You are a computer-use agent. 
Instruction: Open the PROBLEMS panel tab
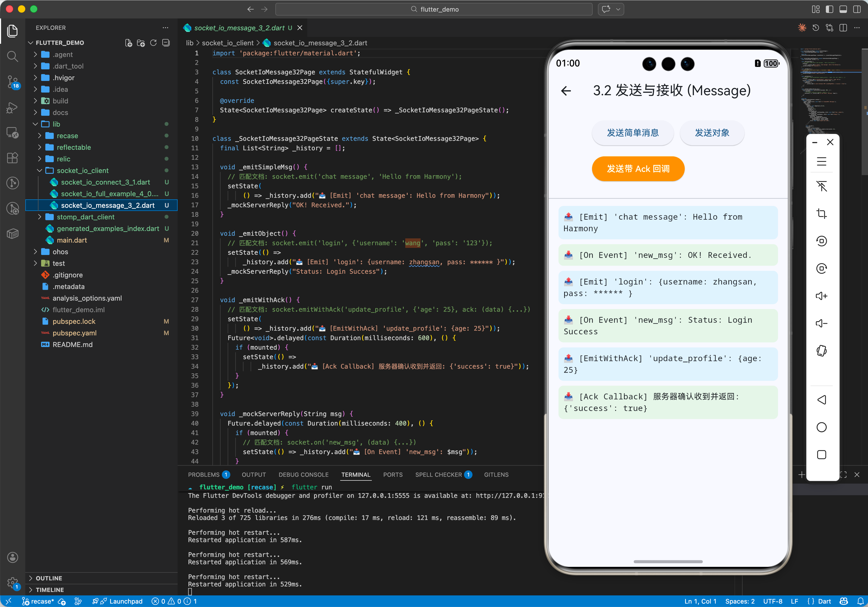(204, 475)
